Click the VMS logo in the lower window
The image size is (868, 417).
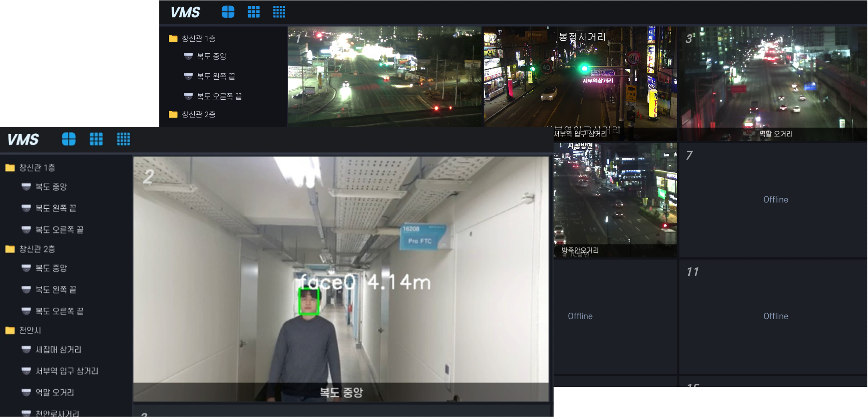tap(23, 139)
